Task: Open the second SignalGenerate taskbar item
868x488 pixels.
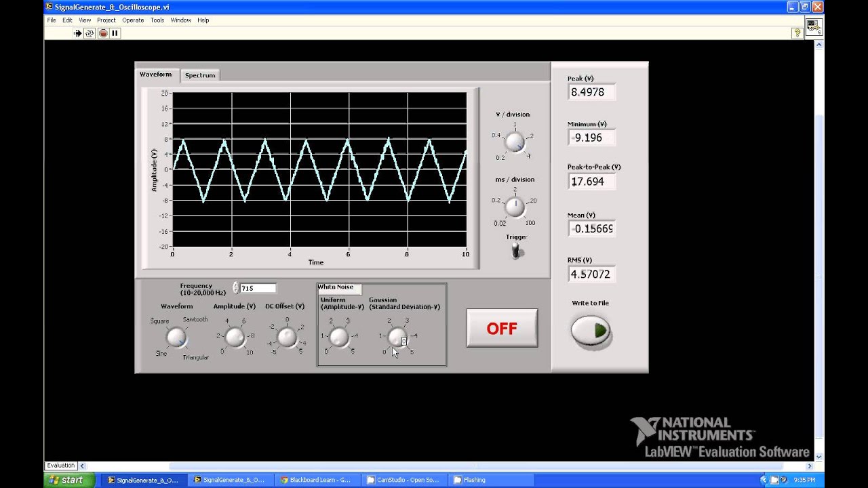Action: (x=229, y=480)
